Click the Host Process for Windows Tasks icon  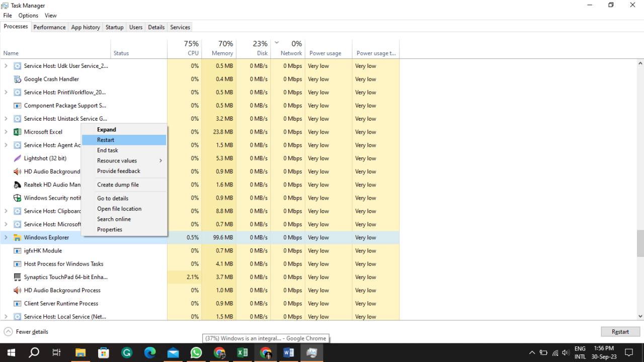point(17,263)
